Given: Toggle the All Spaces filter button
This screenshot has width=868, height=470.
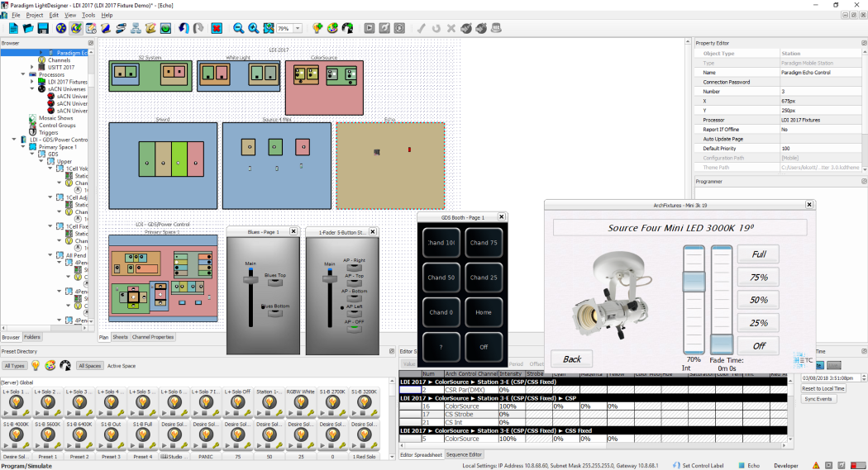Looking at the screenshot, I should tap(89, 365).
